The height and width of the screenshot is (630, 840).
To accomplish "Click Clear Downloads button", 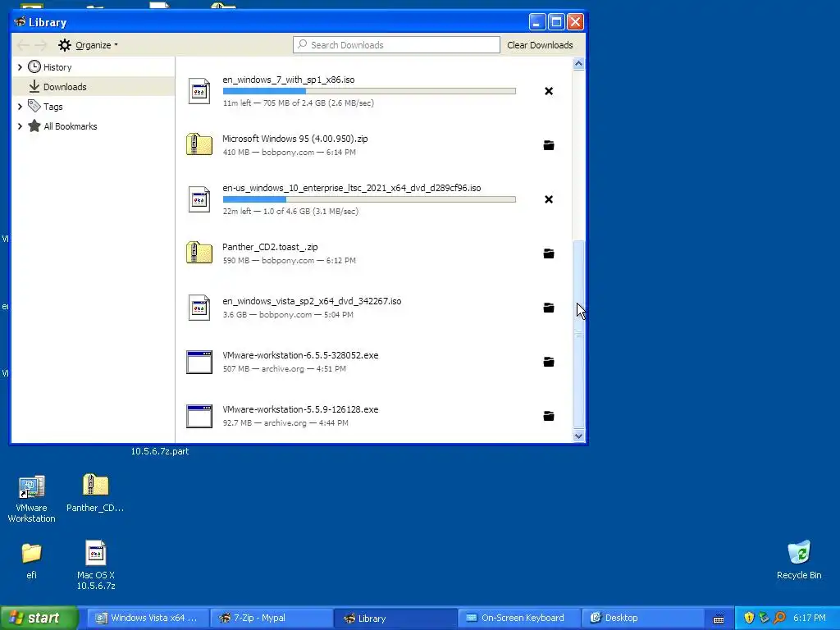I will click(x=540, y=45).
